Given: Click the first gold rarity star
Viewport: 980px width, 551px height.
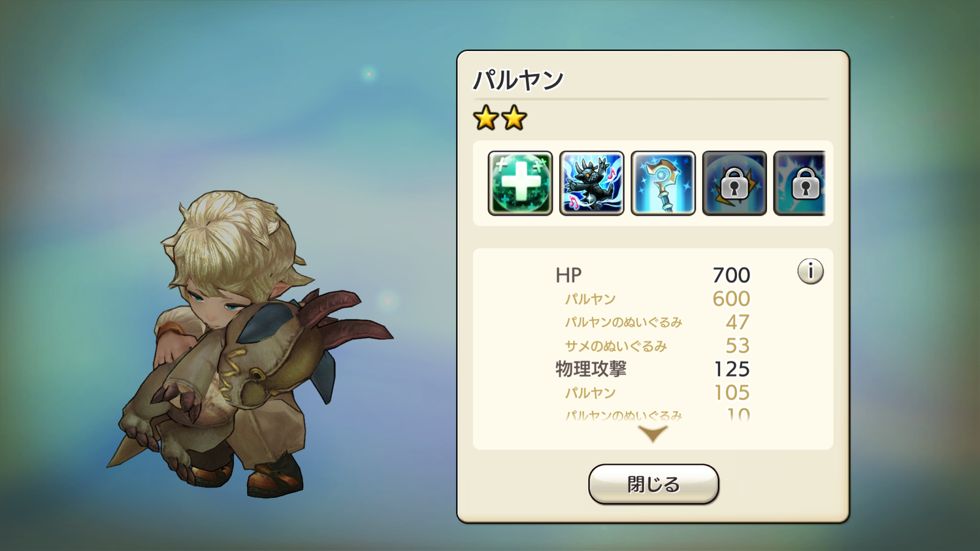Looking at the screenshot, I should pos(486,118).
